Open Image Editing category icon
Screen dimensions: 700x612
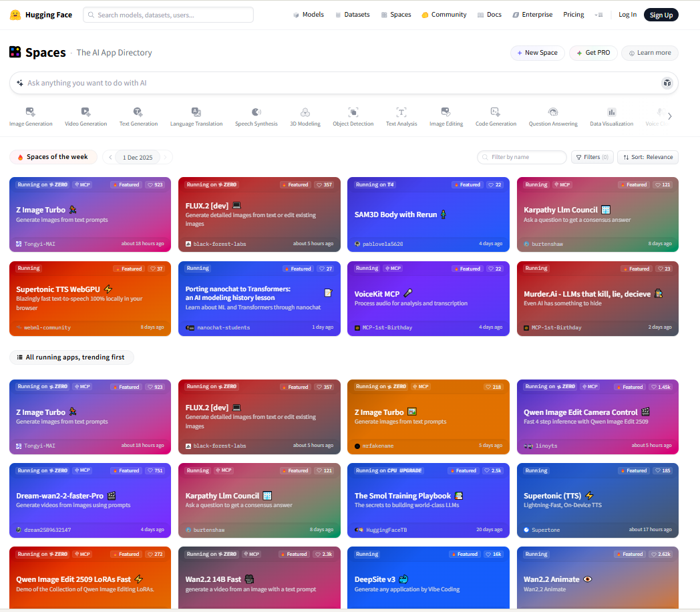click(446, 112)
